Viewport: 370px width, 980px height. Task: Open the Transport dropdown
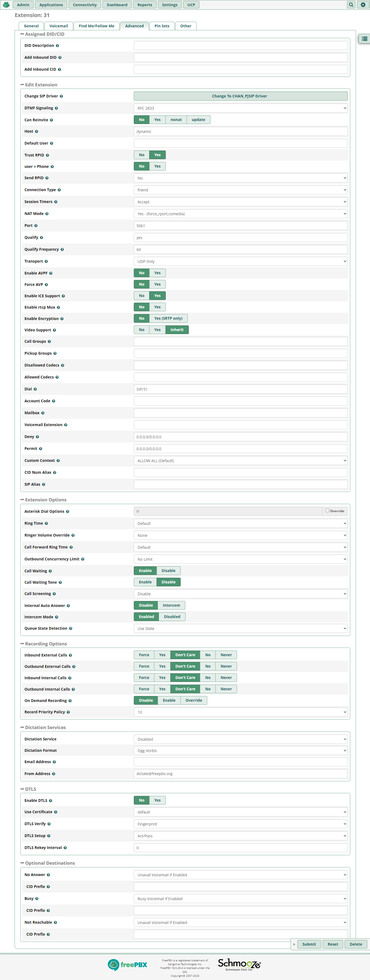point(240,261)
